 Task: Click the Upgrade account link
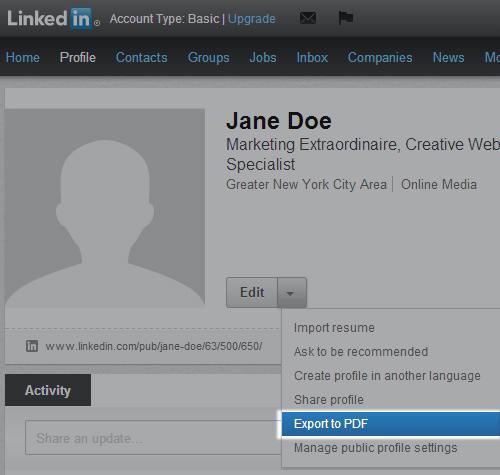tap(252, 19)
